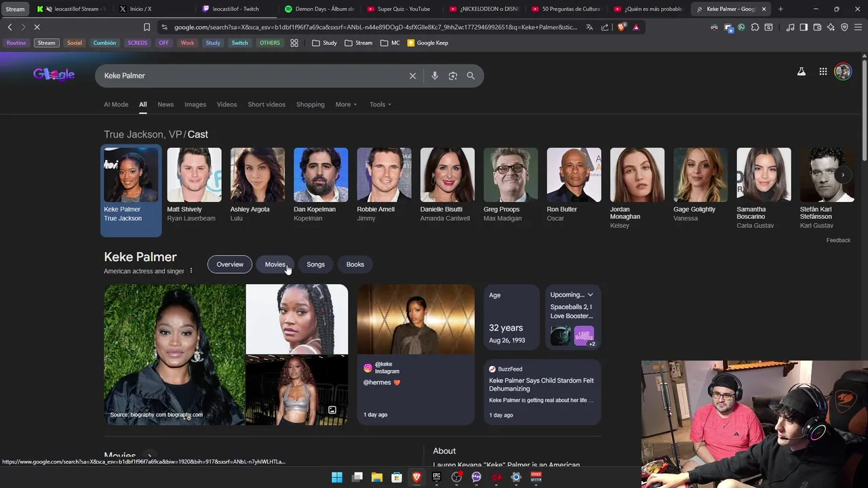Viewport: 868px width, 488px height.
Task: Open the Brave Shields lion icon
Action: (x=621, y=27)
